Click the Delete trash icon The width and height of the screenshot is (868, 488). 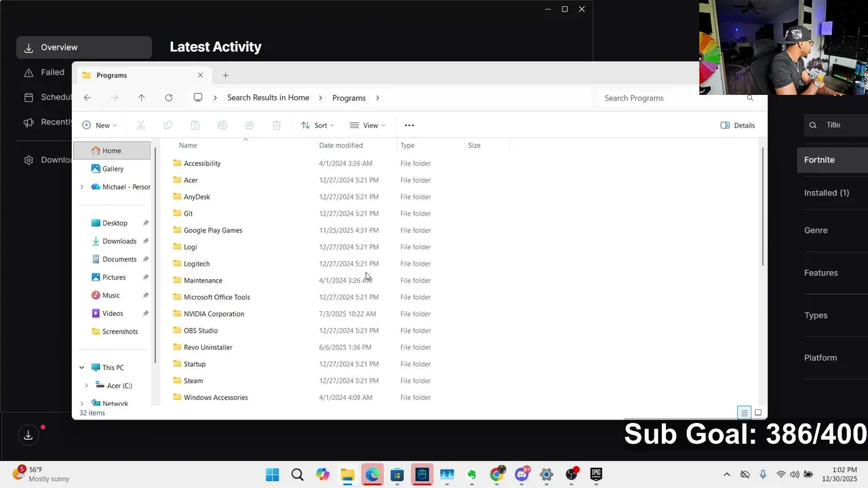pos(277,125)
